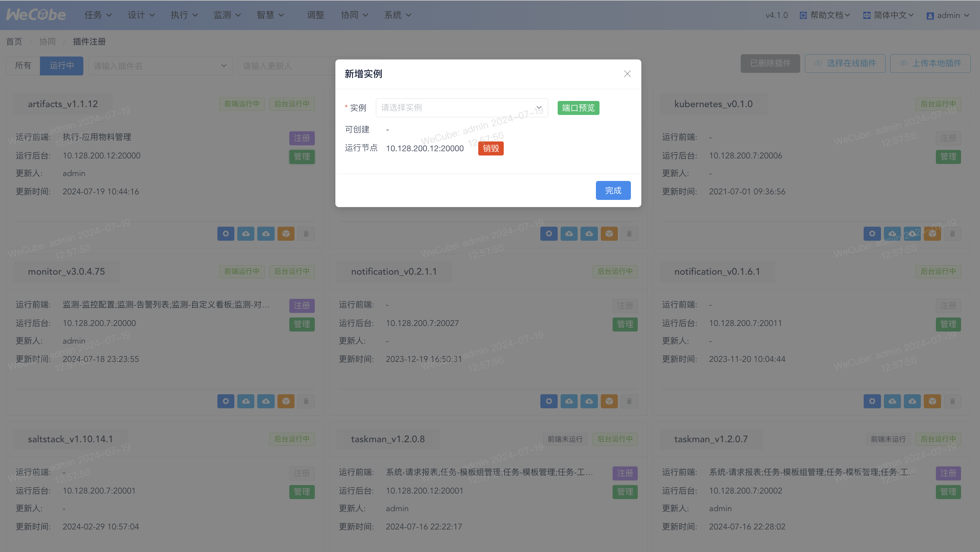Viewport: 980px width, 552px height.
Task: Open the 设计 menu
Action: [x=141, y=15]
